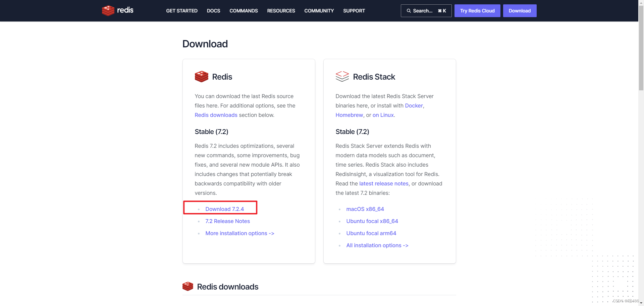Download the Ubuntu focal x86_64 binary

372,221
